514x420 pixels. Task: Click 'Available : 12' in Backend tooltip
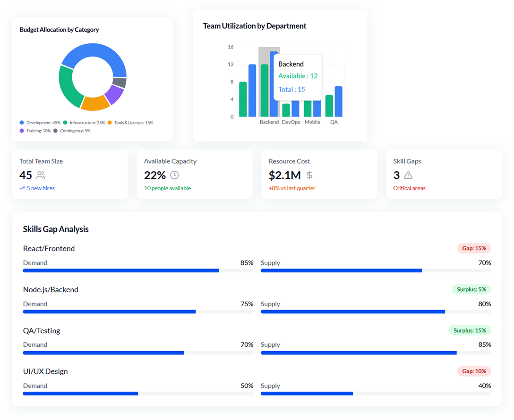[x=298, y=76]
